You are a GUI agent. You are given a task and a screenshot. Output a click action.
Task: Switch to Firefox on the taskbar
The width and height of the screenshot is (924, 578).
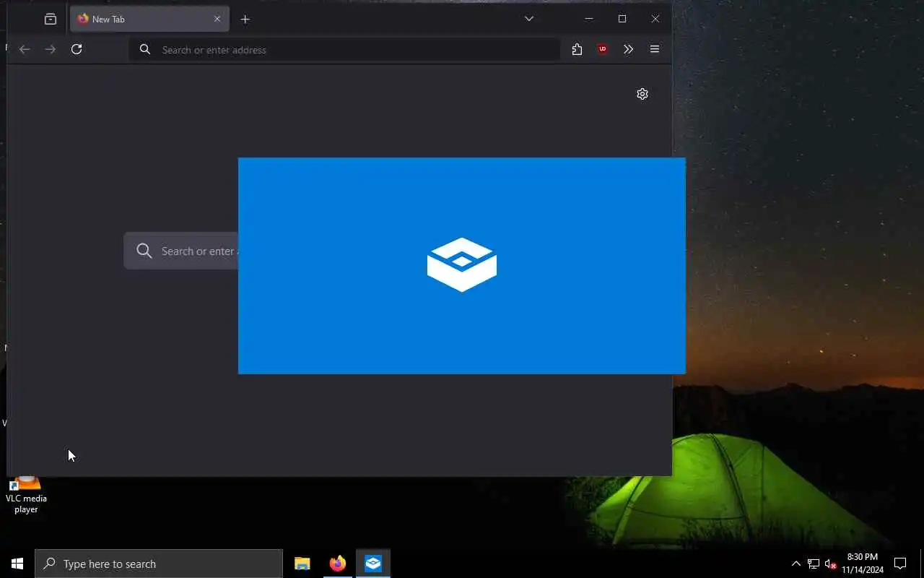338,564
